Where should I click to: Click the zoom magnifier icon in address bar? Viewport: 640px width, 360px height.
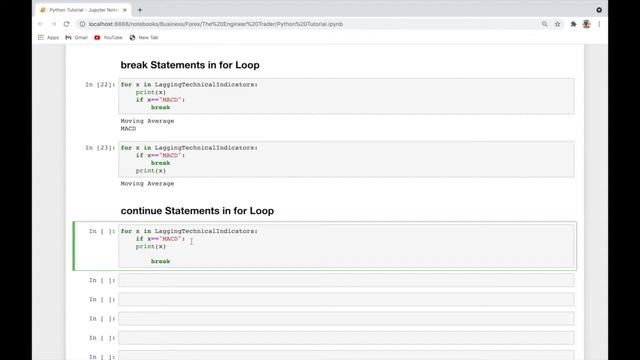click(544, 24)
